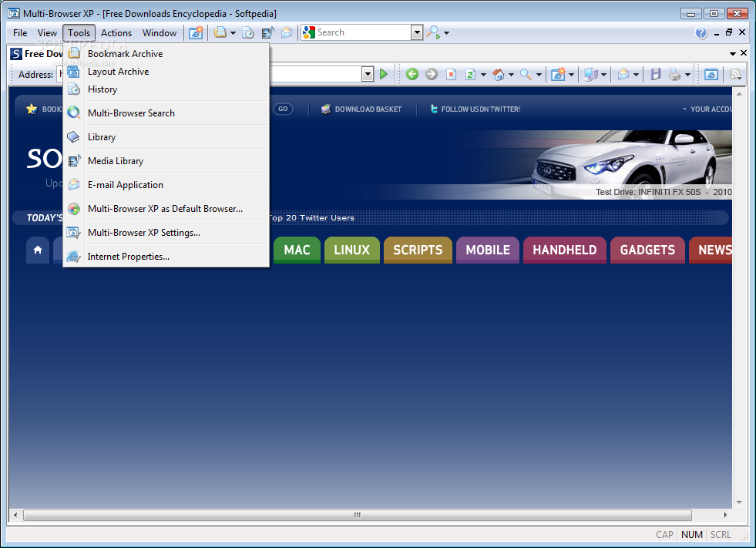Click new window icon in navigation toolbar
Screen dimensions: 756x548
pyautogui.click(x=558, y=74)
